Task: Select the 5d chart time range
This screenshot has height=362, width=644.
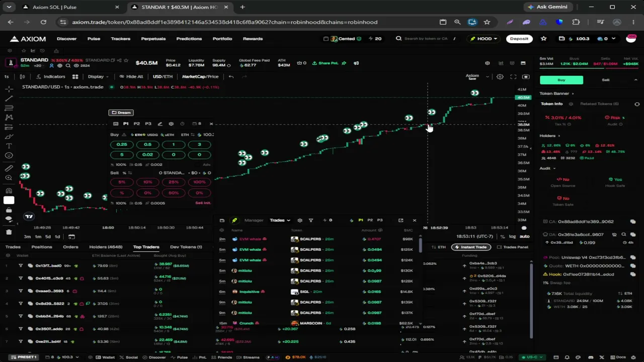Action: click(x=48, y=237)
